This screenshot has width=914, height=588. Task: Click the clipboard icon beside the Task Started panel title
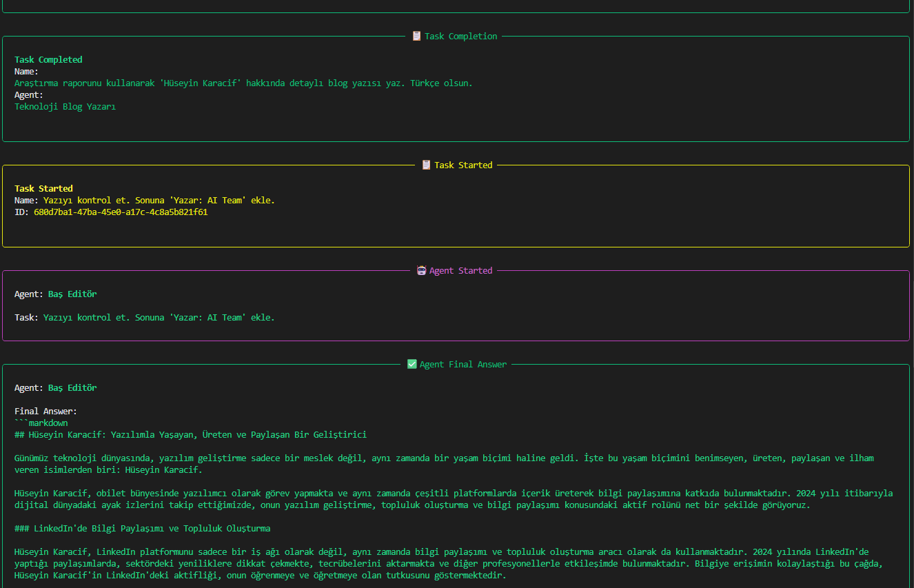(x=426, y=165)
